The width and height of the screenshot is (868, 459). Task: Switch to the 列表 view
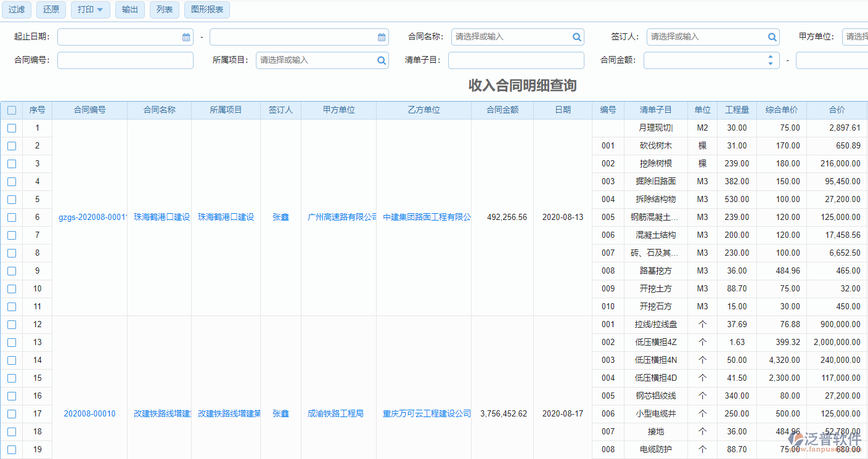164,10
